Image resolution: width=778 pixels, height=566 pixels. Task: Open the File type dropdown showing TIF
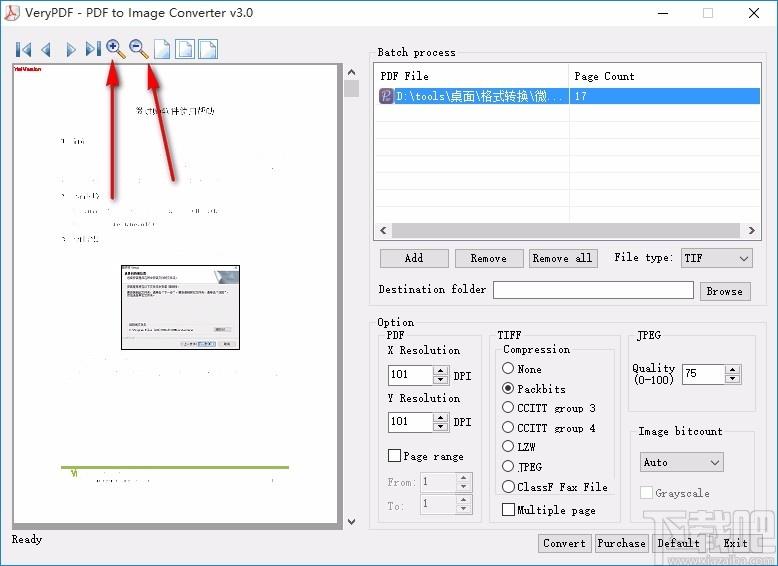716,258
